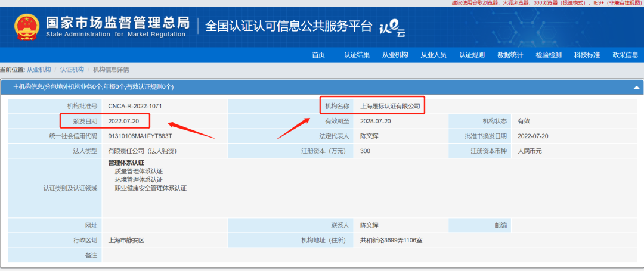Viewport: 644px width, 271px height.
Task: Click the 机构批准号 label cell
Action: [55, 106]
